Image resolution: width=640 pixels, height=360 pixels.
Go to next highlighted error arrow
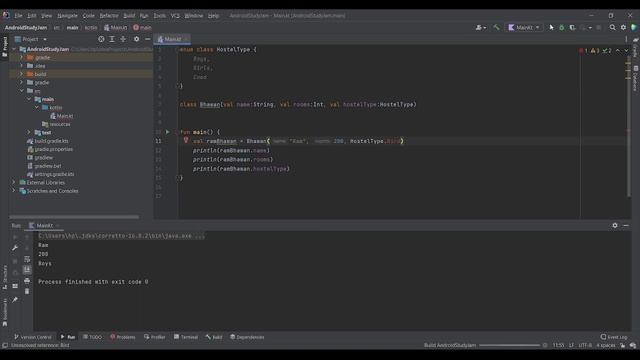click(x=626, y=51)
